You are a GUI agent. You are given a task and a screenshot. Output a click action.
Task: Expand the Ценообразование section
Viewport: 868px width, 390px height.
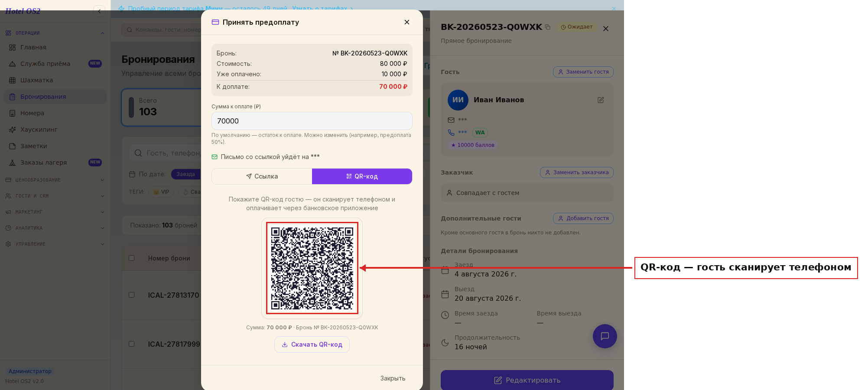(55, 180)
